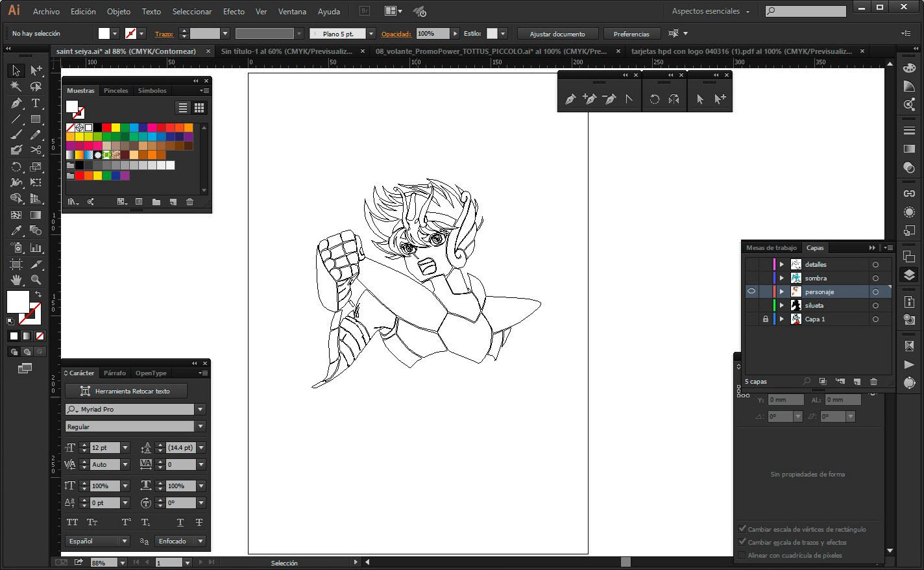Click the target circle of detalles layer

point(875,264)
